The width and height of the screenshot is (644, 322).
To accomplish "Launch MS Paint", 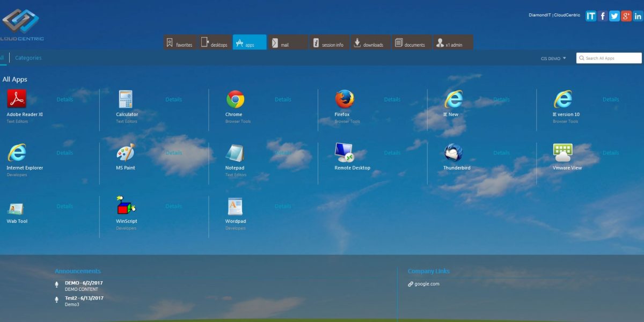I will [x=125, y=153].
